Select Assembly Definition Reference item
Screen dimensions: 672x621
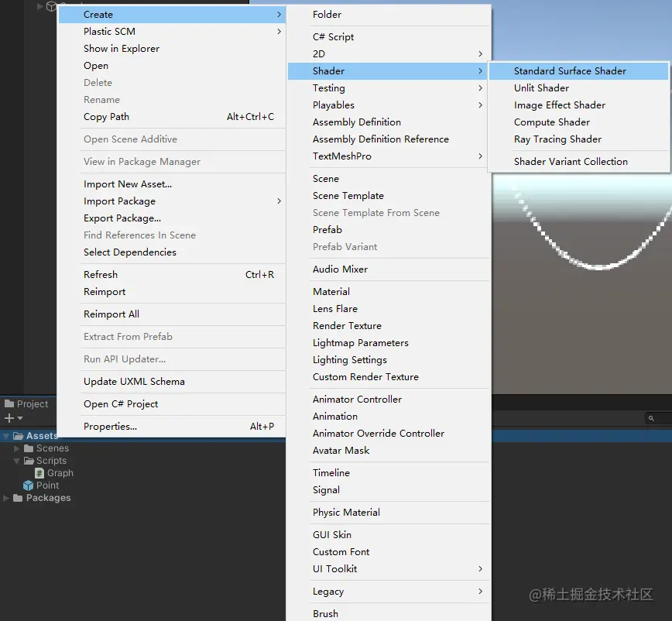coord(389,139)
